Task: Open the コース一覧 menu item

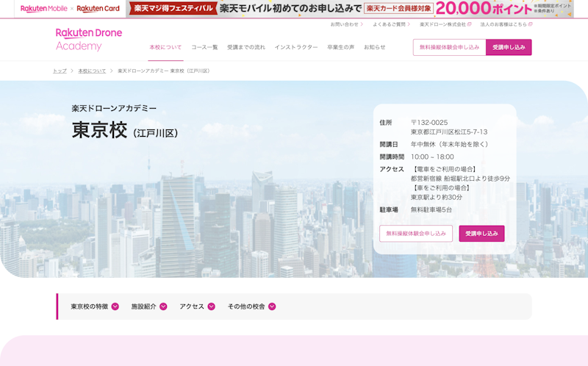Action: point(204,47)
